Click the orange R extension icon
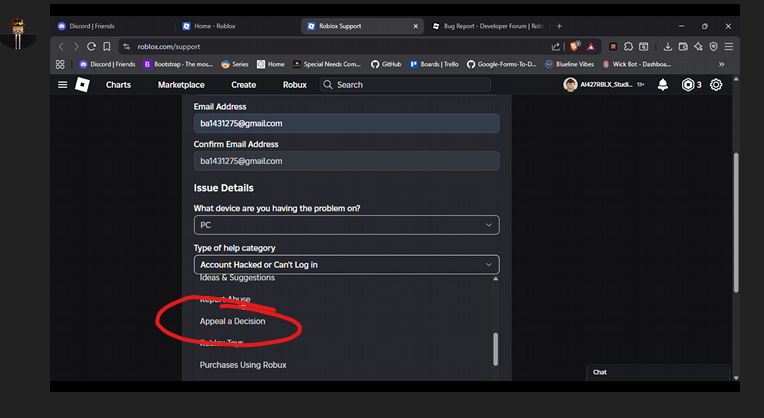Viewport: 764px width, 418px height. tap(613, 47)
